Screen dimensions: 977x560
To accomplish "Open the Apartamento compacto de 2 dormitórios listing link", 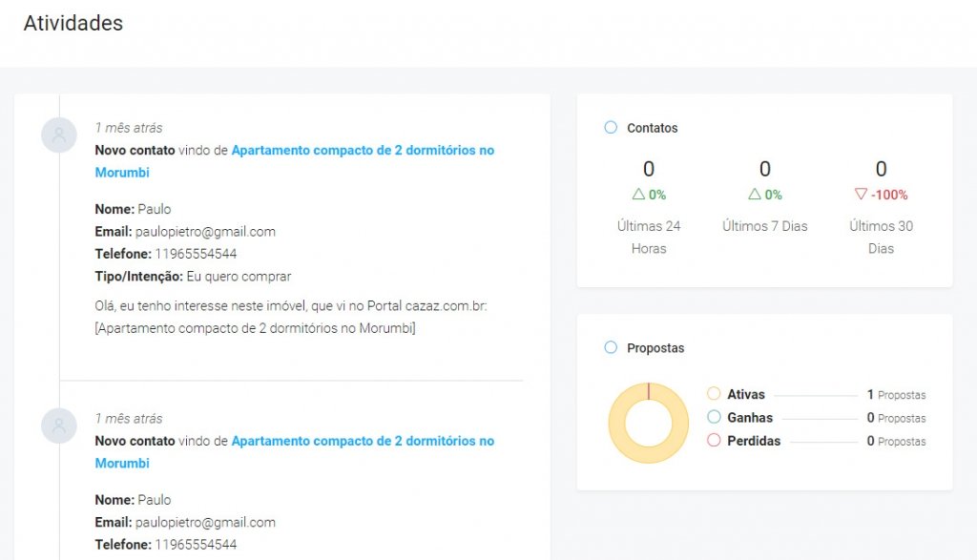I will [363, 150].
